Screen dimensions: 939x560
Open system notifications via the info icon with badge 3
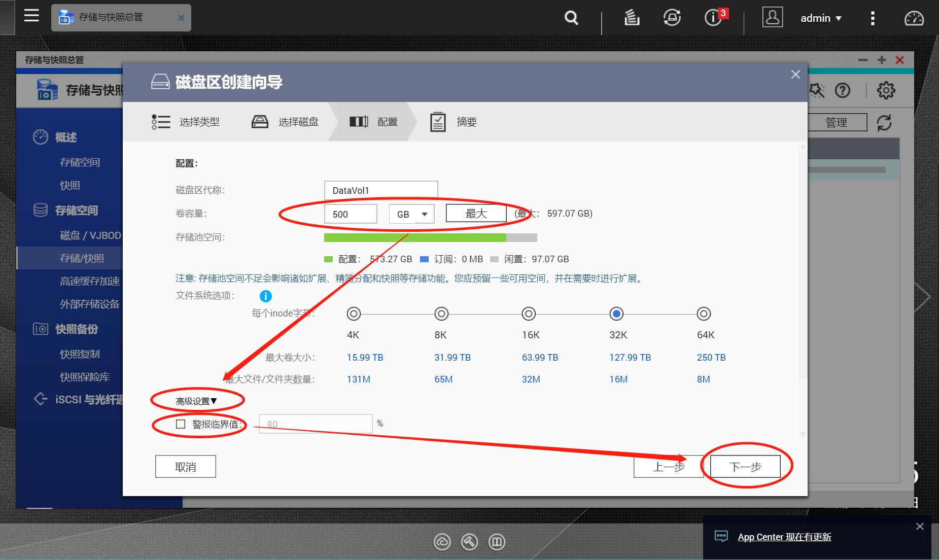coord(712,18)
